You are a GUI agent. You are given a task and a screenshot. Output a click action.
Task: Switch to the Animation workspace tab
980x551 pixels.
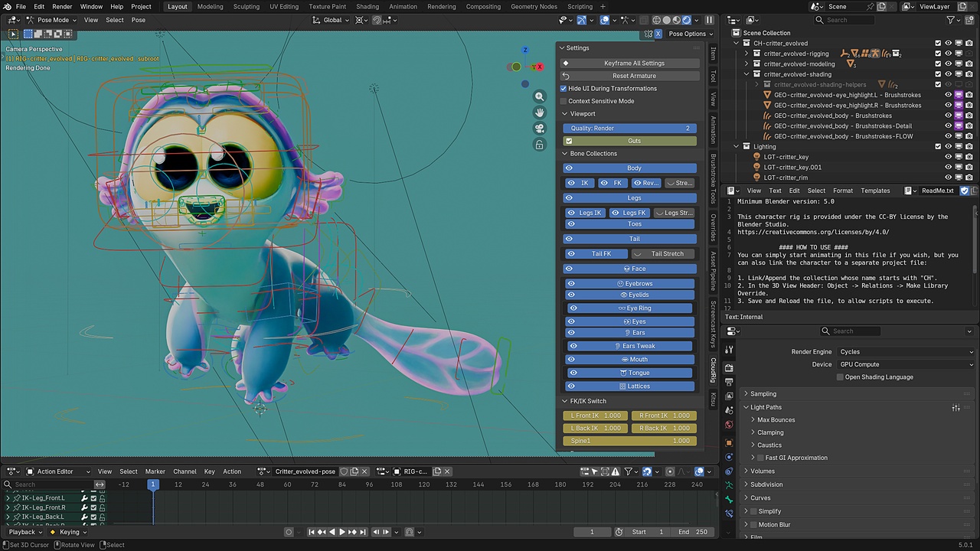(x=403, y=7)
